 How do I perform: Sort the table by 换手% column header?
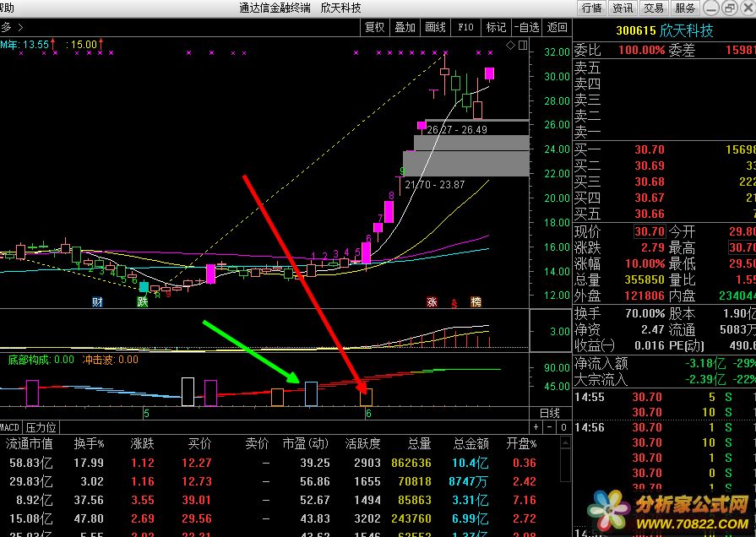click(x=89, y=443)
